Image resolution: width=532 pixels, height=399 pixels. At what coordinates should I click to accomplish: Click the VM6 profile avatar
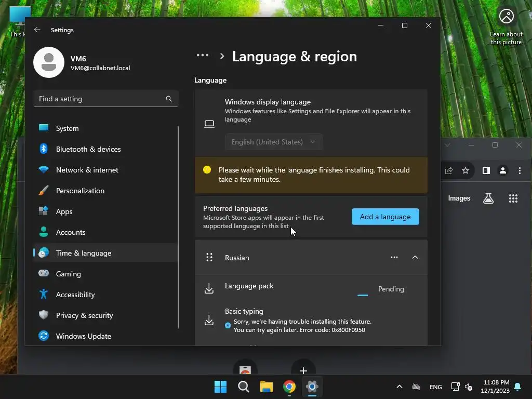coord(49,62)
